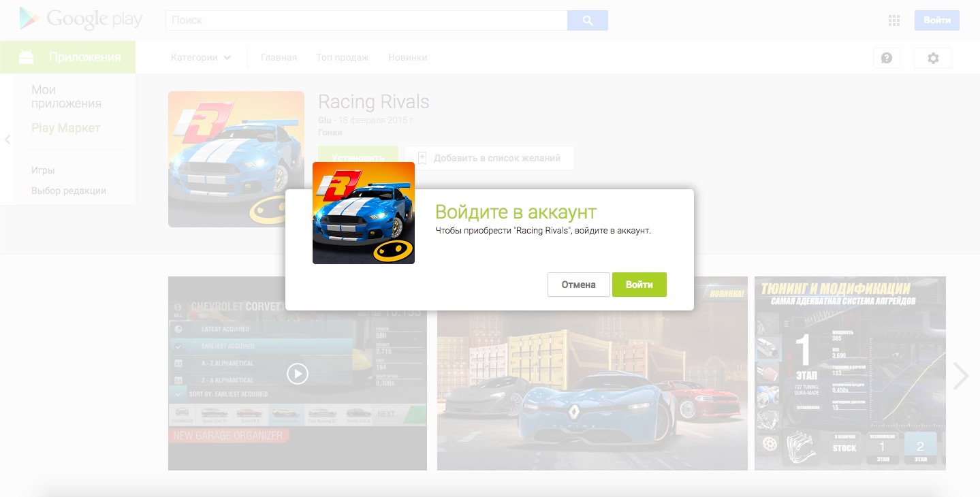Click the large Racing Rivals cover image
Viewport: 980px width, 497px height.
(x=236, y=159)
